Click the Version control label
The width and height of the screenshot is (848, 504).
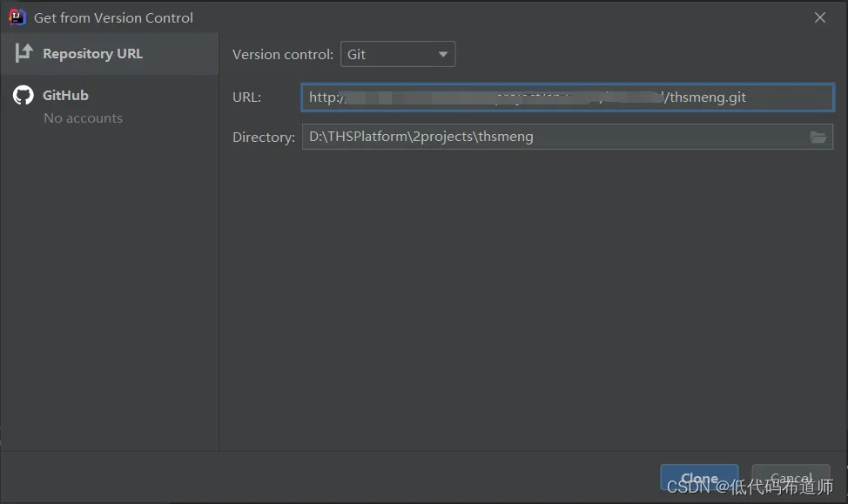pos(282,54)
